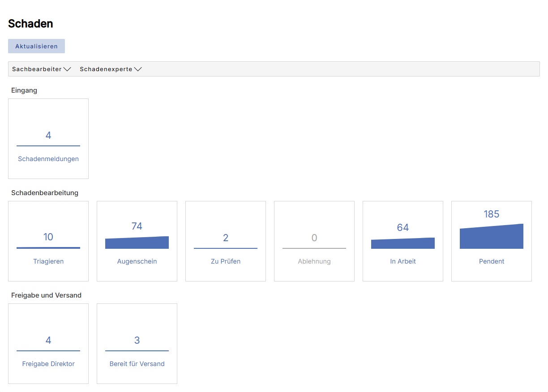Select the Triagieren tile with 10 items
548x392 pixels.
pos(48,241)
